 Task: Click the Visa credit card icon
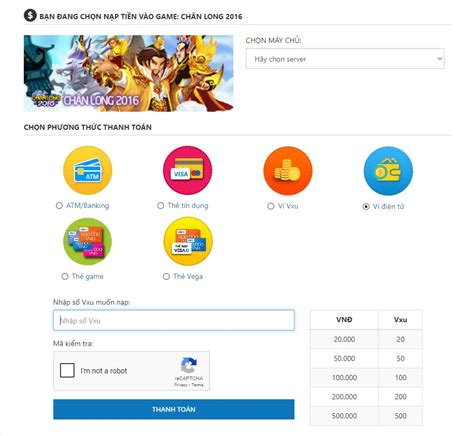point(188,170)
